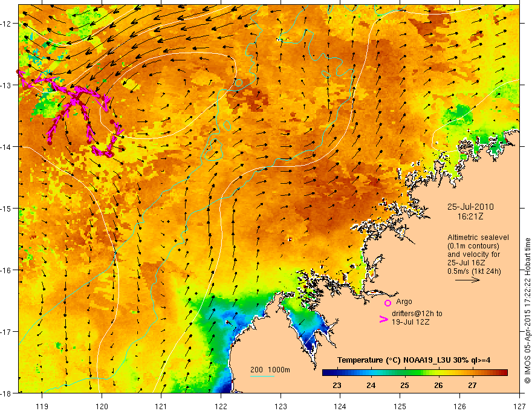Click the longitude label 126

[459, 406]
